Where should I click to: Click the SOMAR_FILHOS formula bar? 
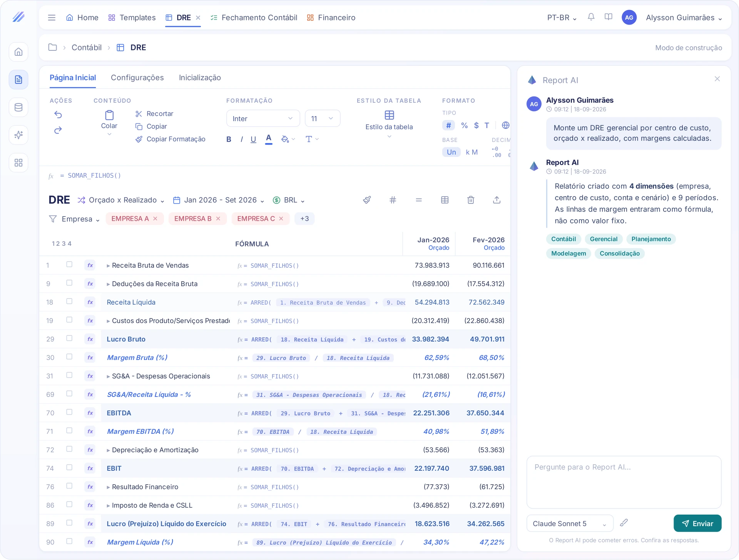tap(275, 176)
